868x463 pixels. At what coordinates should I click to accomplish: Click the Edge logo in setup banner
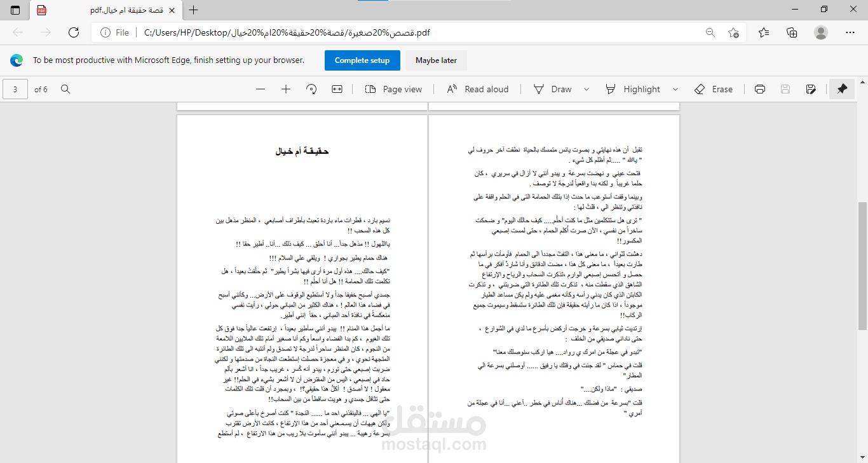tap(17, 60)
